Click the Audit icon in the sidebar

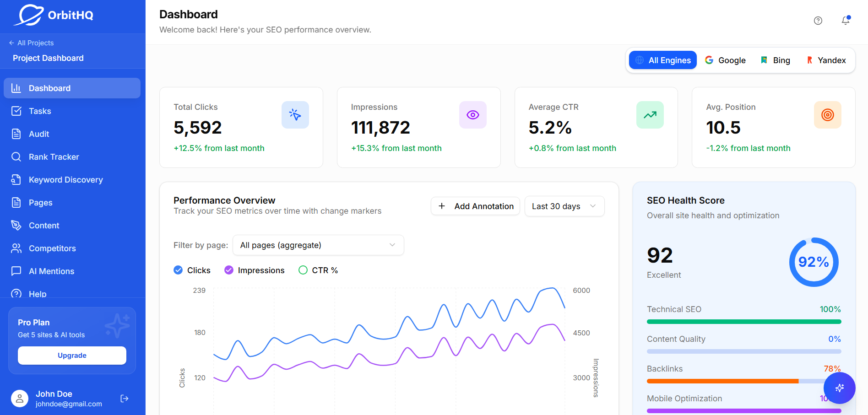click(16, 134)
